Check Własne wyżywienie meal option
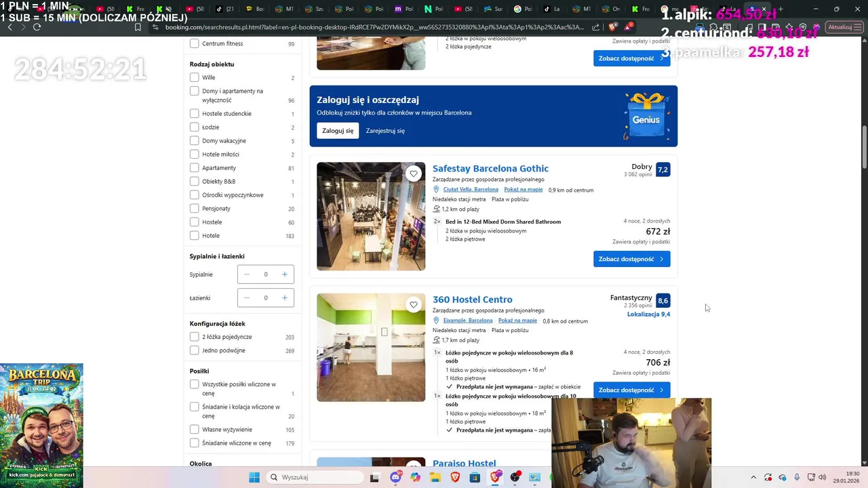The width and height of the screenshot is (868, 488). 195,429
